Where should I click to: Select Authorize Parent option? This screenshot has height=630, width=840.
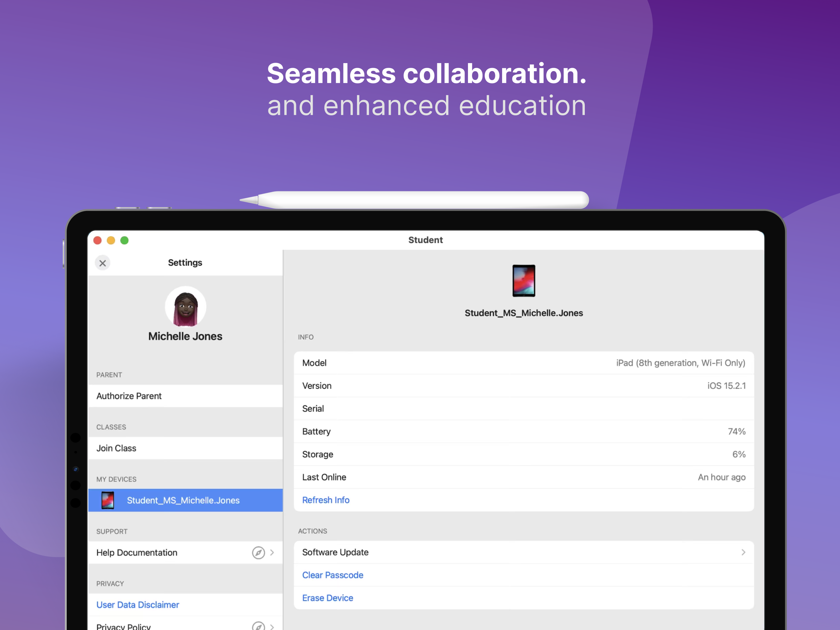(x=129, y=396)
